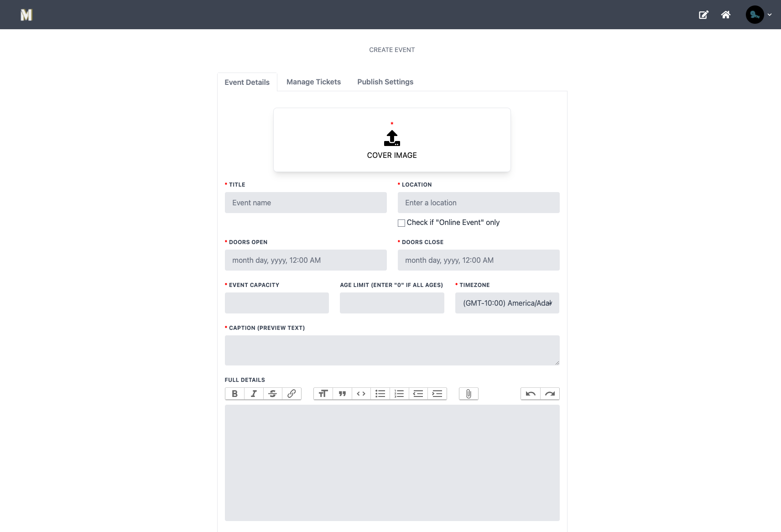
Task: Check the "Online Event" only checkbox
Action: (x=401, y=223)
